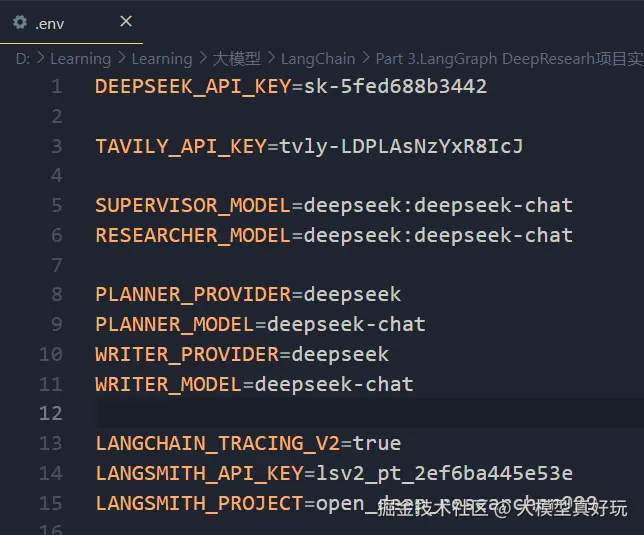Image resolution: width=644 pixels, height=535 pixels.
Task: Expand chevron after D: breadcrumb
Action: click(x=41, y=58)
